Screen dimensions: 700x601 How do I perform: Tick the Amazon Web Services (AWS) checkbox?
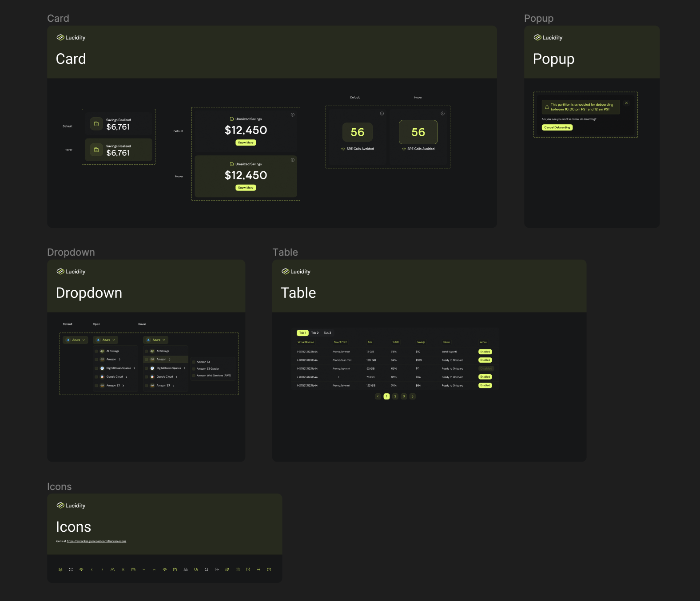194,376
